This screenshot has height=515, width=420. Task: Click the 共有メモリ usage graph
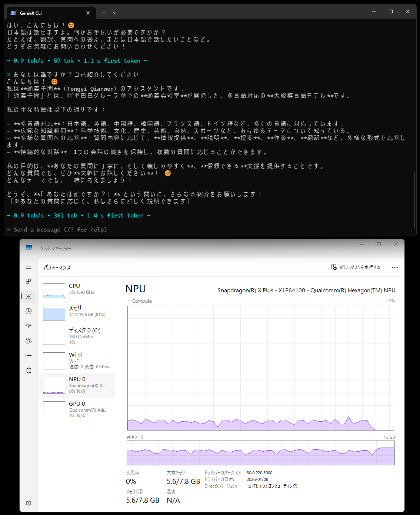(x=261, y=453)
